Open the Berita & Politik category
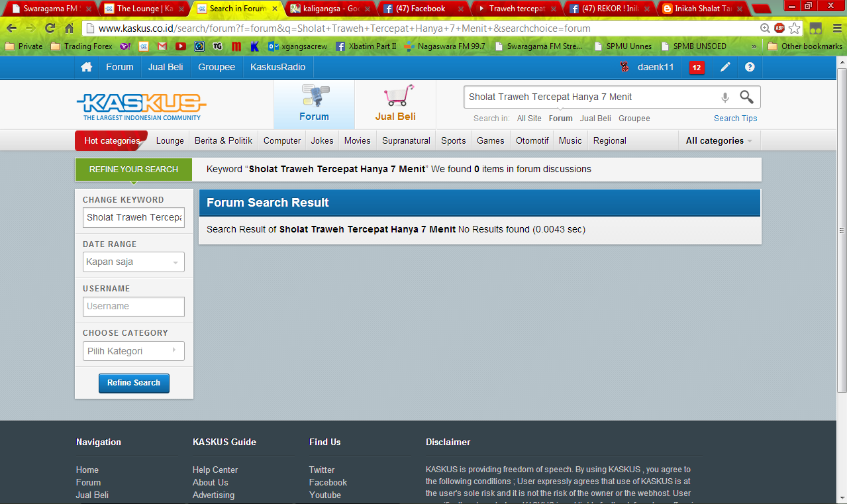Viewport: 847px width, 504px height. [x=224, y=140]
